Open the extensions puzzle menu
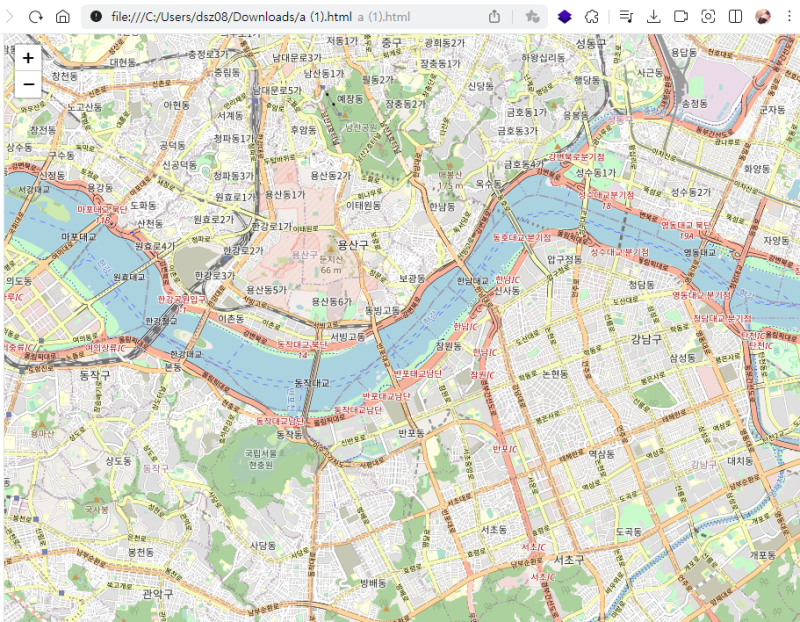Viewport: 800px width, 622px height. click(591, 17)
